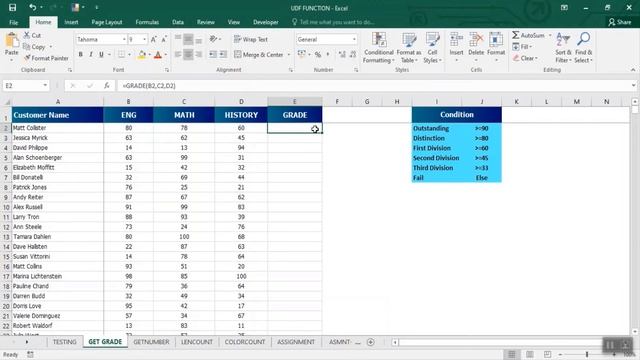Apply Percent Style format
Image resolution: width=640 pixels, height=360 pixels.
(318, 54)
